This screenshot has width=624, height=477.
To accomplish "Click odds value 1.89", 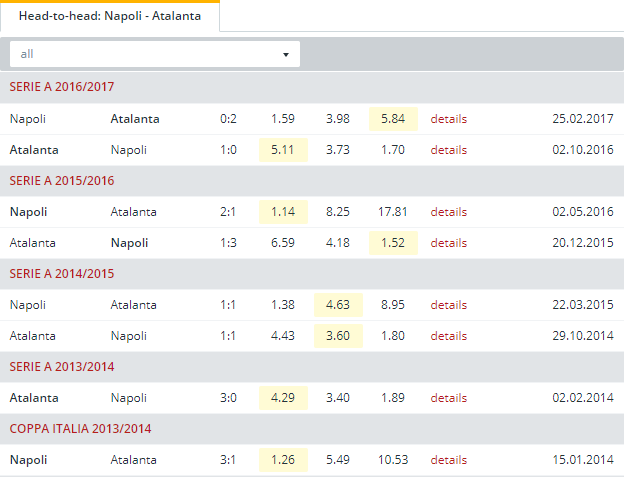I will pyautogui.click(x=393, y=398).
